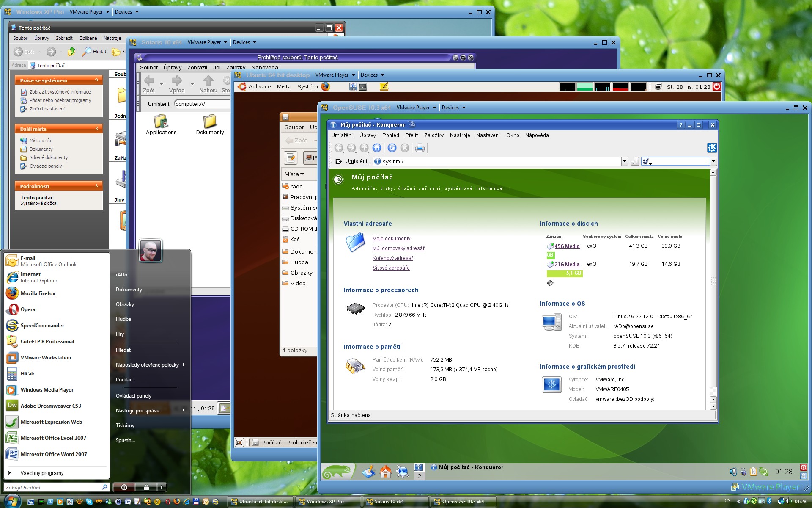The image size is (812, 508).
Task: Click Skype icon in Vista quick launch
Action: pos(89,502)
